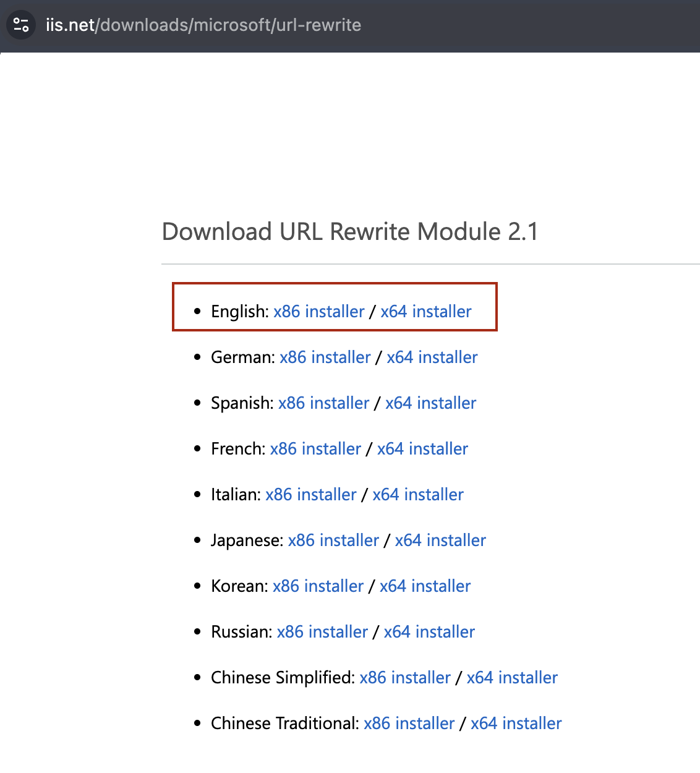This screenshot has height=773, width=700.
Task: Download the English x86 installer
Action: (318, 311)
